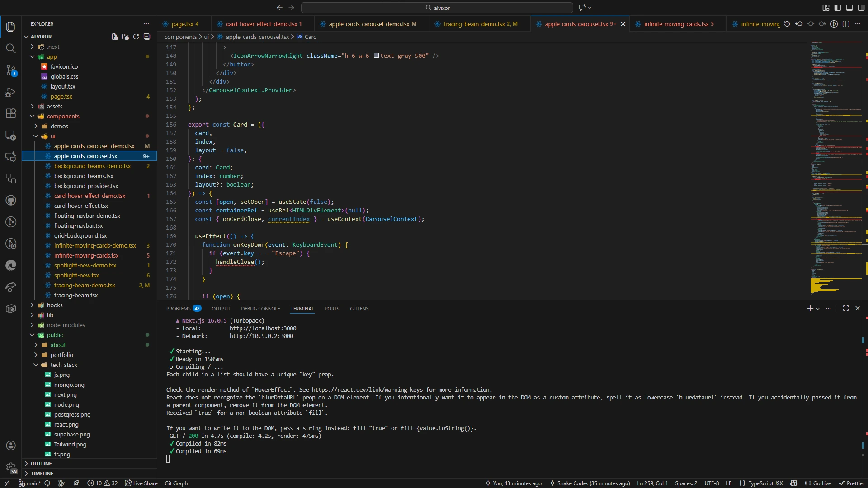The width and height of the screenshot is (868, 488).
Task: Collapse all folders in Explorer
Action: (147, 37)
